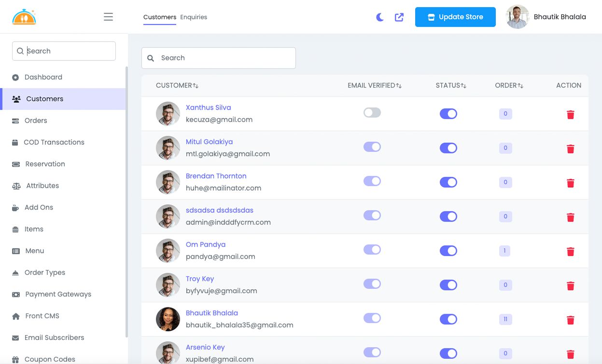The width and height of the screenshot is (602, 364).
Task: Click trash icon for Om Pandya
Action: coord(570,252)
